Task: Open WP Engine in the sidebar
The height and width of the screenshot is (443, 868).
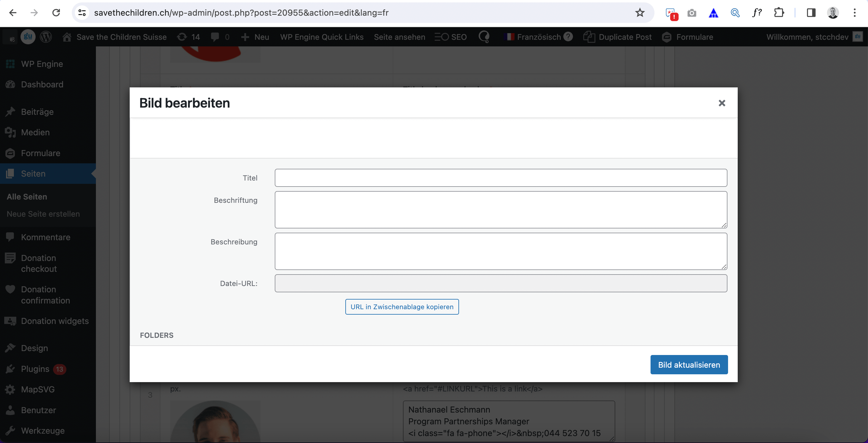Action: (48, 64)
